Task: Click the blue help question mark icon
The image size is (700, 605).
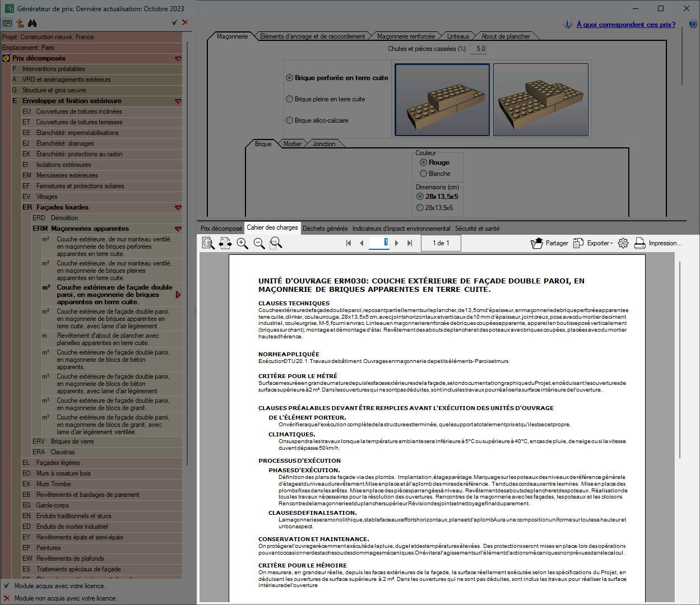Action: [693, 24]
